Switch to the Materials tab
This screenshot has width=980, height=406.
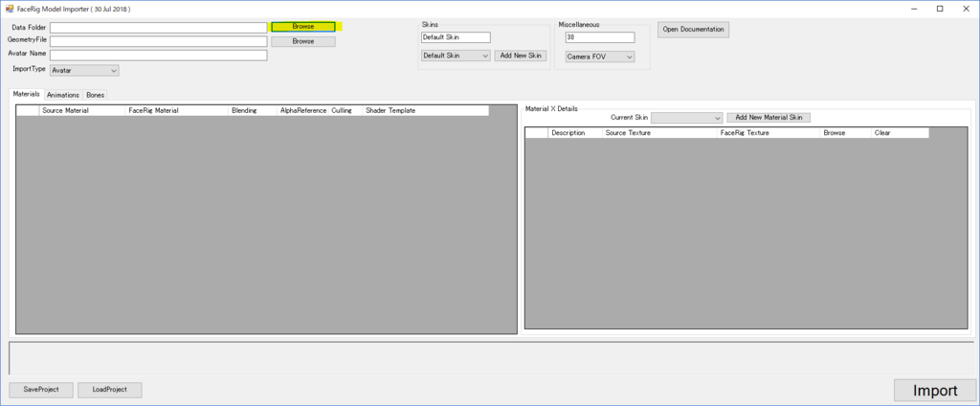pyautogui.click(x=26, y=94)
